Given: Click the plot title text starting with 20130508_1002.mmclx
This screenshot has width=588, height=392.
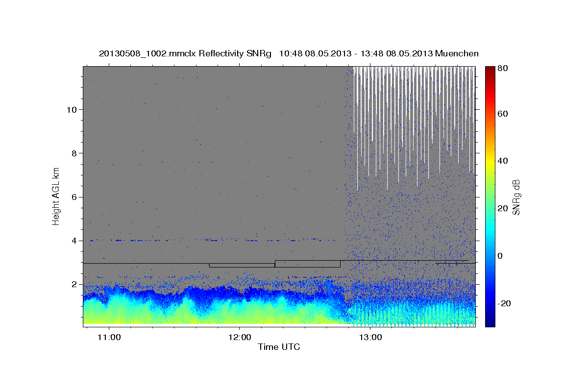Looking at the screenshot, I should pyautogui.click(x=289, y=53).
